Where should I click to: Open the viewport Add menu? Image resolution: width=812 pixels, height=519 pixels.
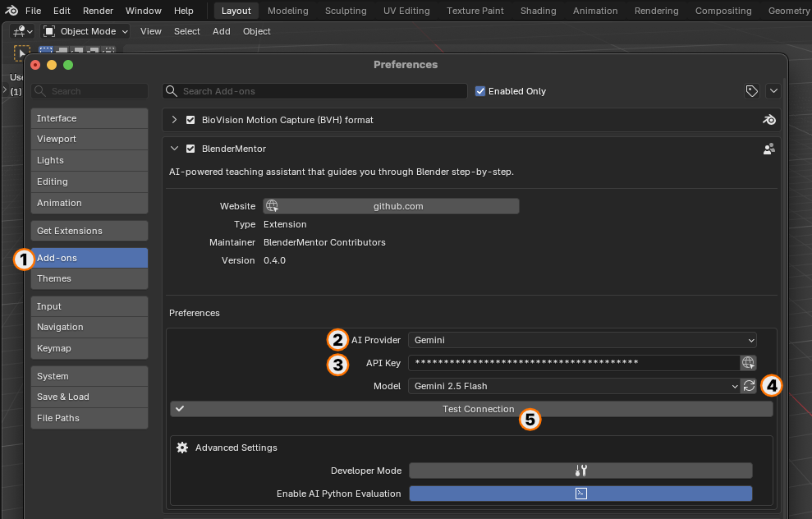coord(221,31)
